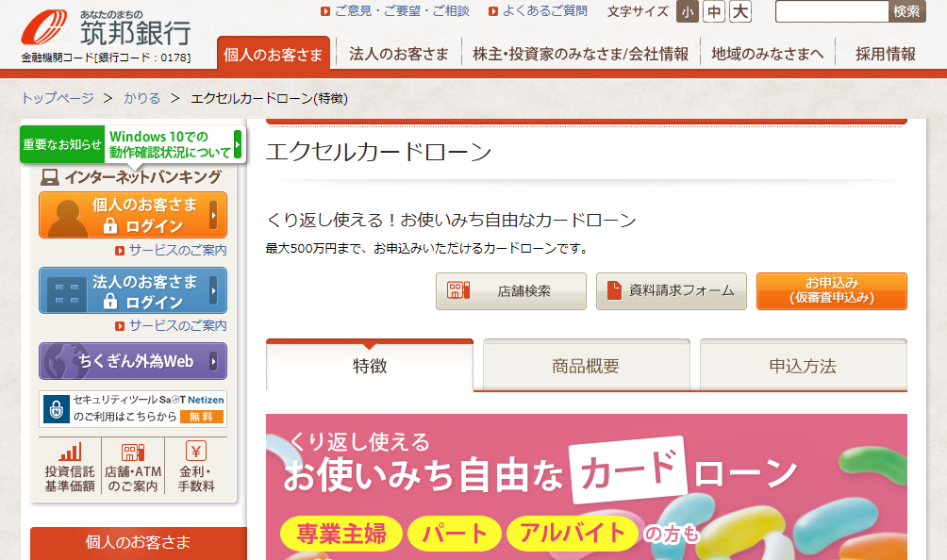This screenshot has width=947, height=560.
Task: Click the green arrow on the notice banner
Action: click(238, 144)
